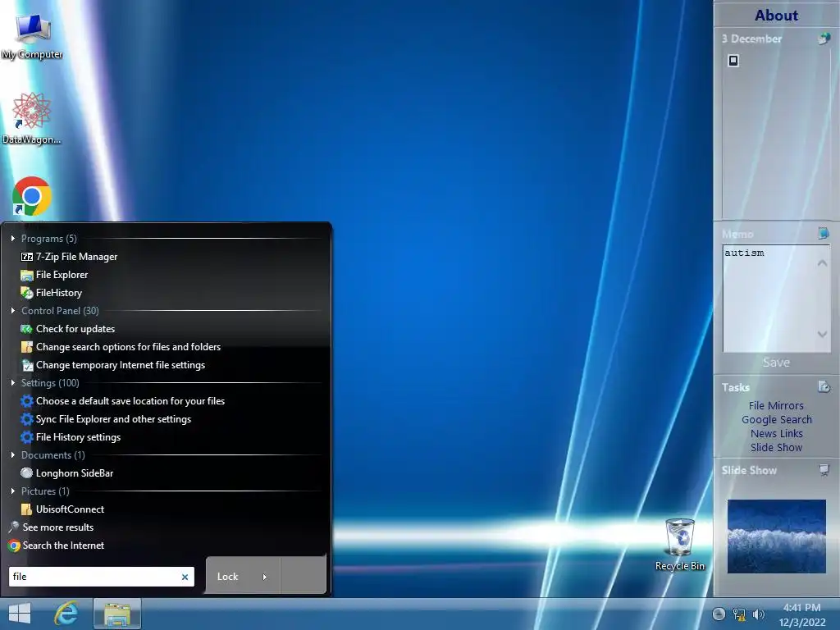
Task: Click the calendar panel icon beside 3 December
Action: 824,38
